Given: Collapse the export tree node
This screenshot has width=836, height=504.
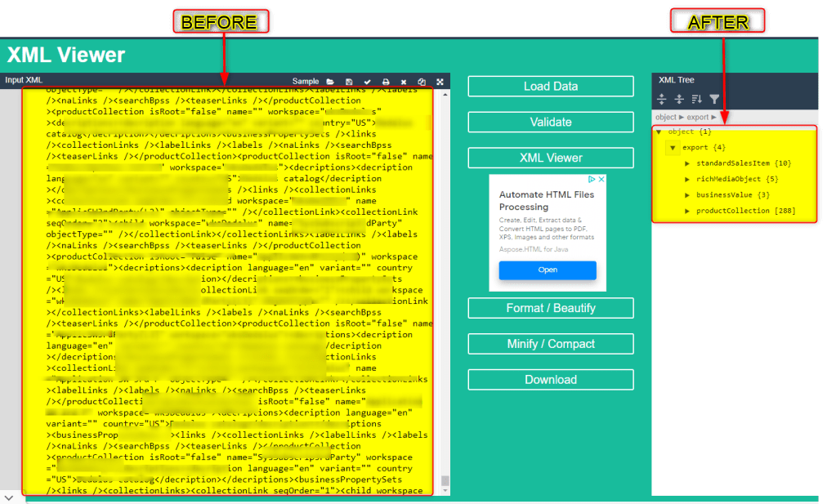Looking at the screenshot, I should pos(673,148).
